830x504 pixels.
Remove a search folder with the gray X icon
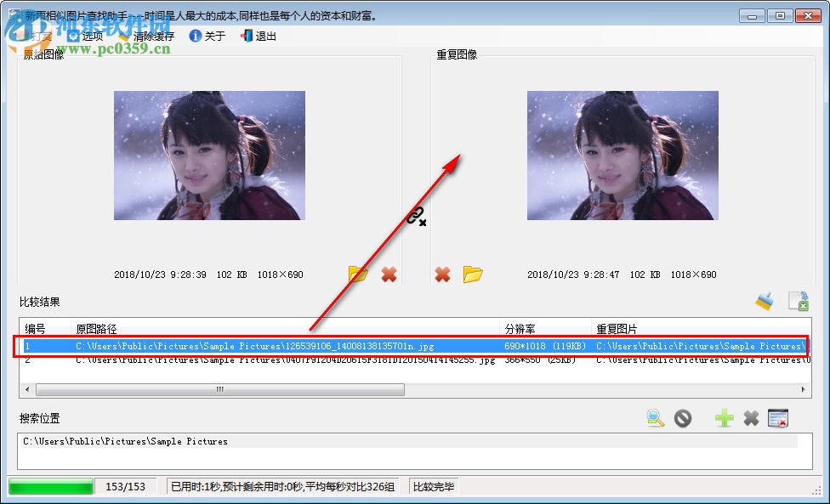[x=751, y=418]
